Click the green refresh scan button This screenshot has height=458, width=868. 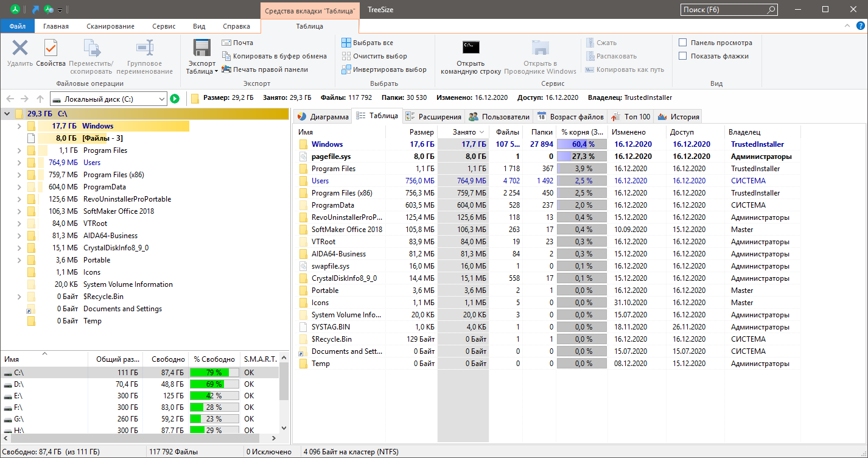(x=175, y=99)
